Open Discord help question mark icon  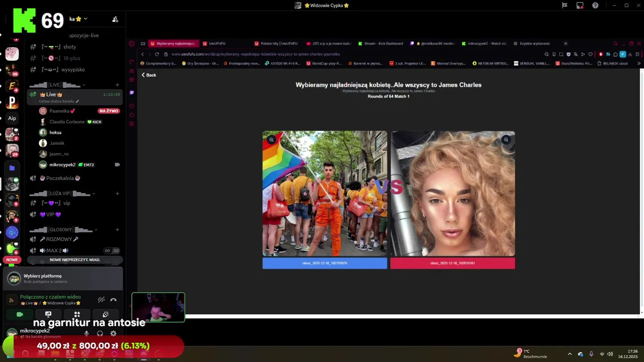(595, 6)
